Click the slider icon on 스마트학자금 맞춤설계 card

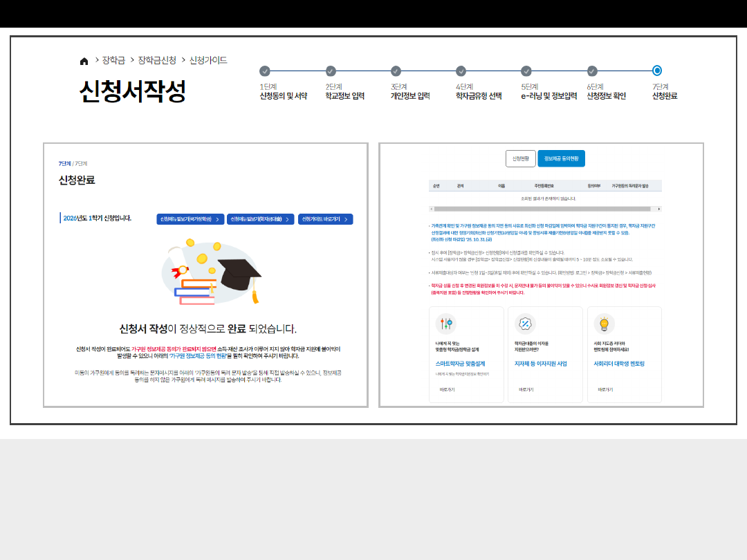pos(446,324)
